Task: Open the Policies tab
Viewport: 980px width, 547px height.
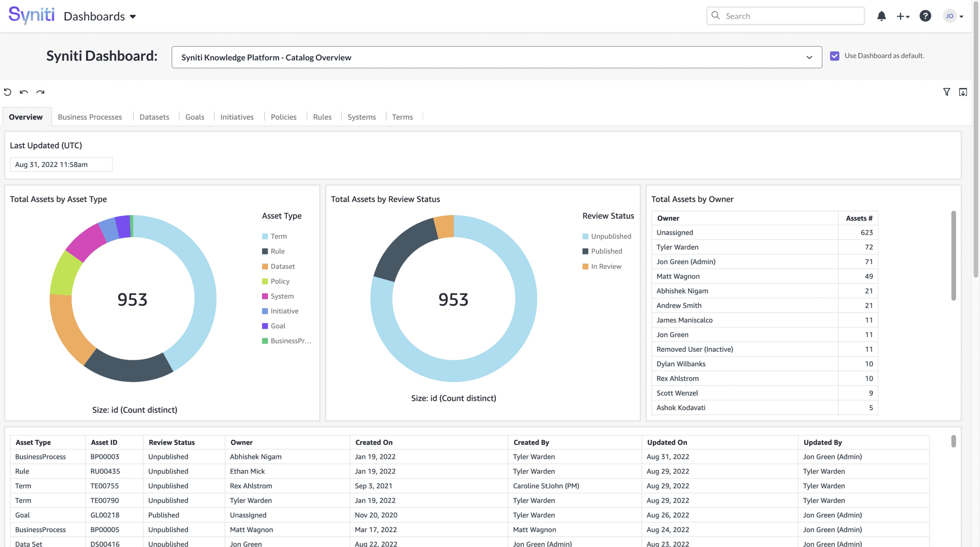Action: point(283,117)
